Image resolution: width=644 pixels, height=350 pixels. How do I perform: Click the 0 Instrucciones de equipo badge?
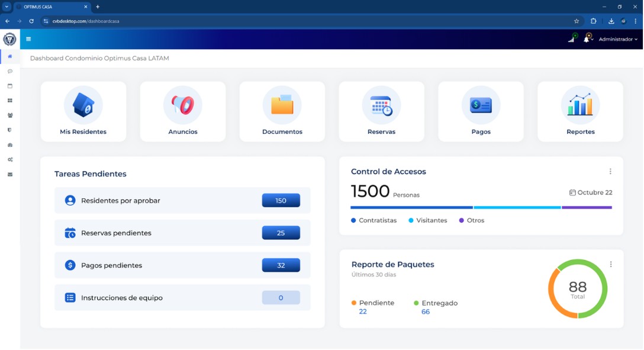tap(281, 298)
